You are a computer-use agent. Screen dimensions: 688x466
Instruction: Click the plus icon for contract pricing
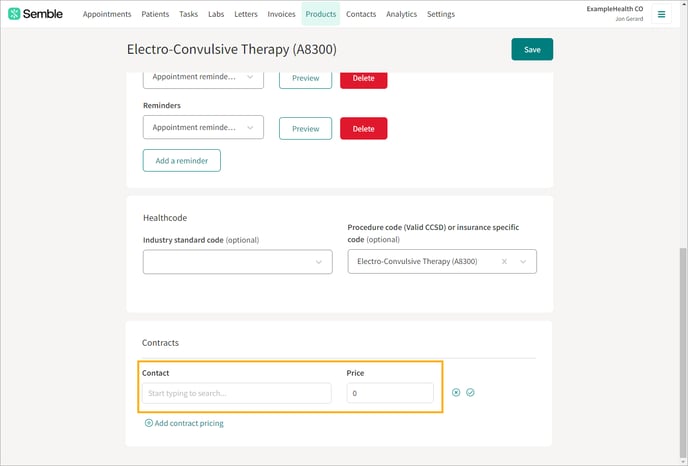pos(149,423)
